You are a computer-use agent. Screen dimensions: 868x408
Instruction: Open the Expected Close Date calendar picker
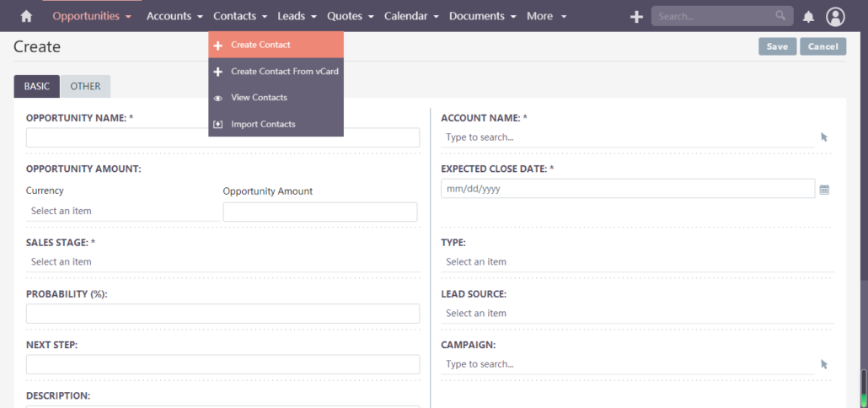coord(824,190)
